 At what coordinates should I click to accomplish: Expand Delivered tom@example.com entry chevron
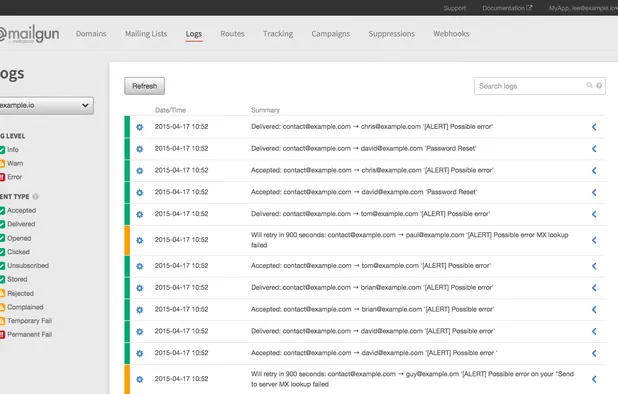594,214
